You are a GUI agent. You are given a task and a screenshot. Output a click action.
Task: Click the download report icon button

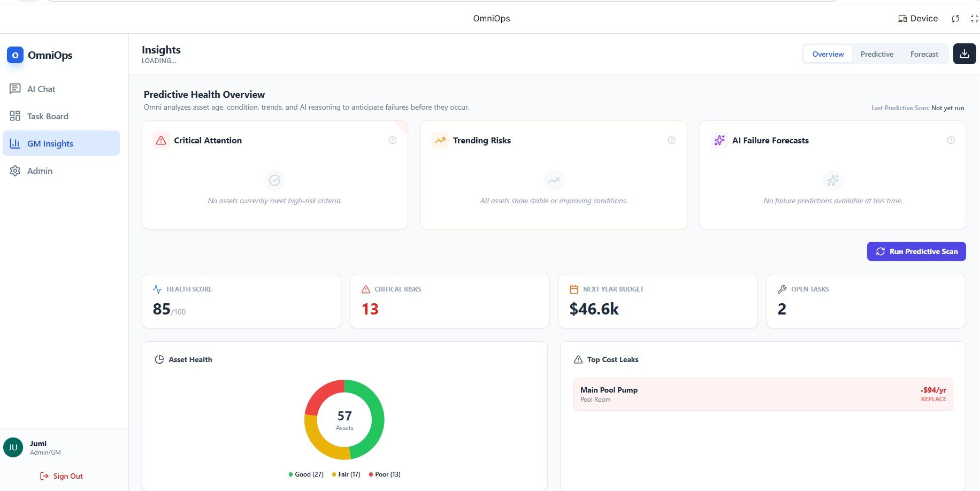[964, 54]
